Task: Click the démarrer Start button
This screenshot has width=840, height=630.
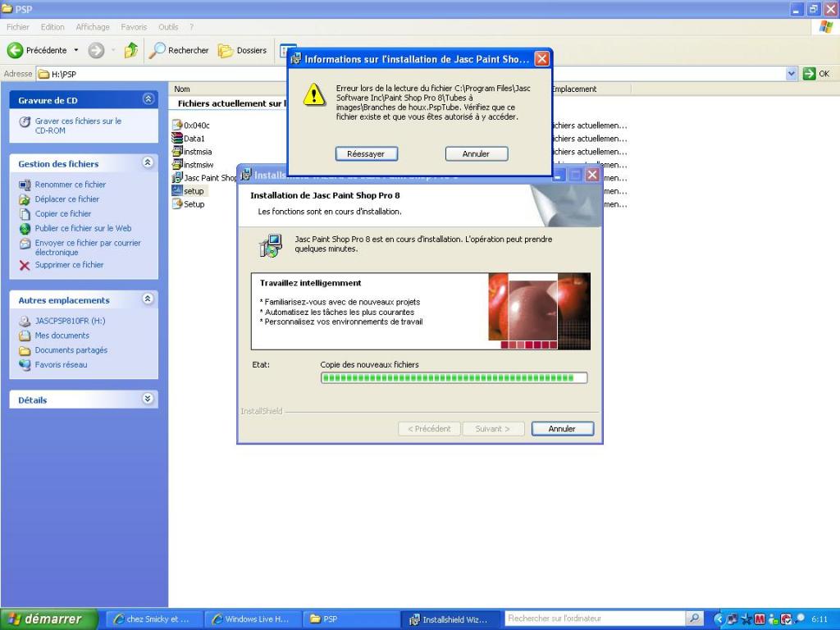Action: (48, 619)
